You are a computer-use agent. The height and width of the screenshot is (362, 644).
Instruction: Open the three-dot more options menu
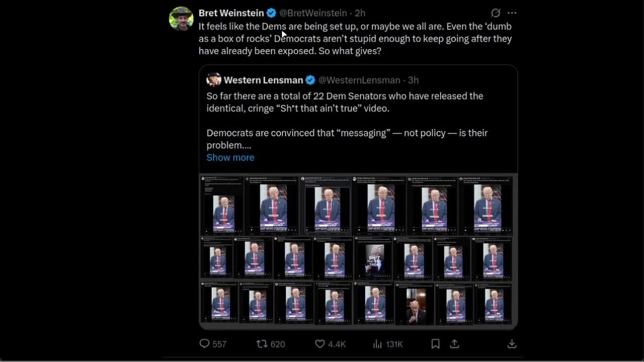coord(512,13)
